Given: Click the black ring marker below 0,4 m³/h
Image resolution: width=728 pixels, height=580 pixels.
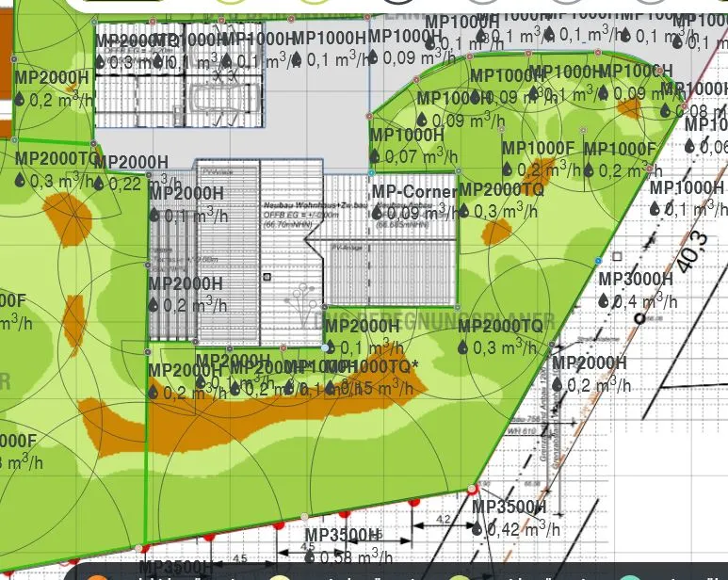Looking at the screenshot, I should pyautogui.click(x=640, y=319).
